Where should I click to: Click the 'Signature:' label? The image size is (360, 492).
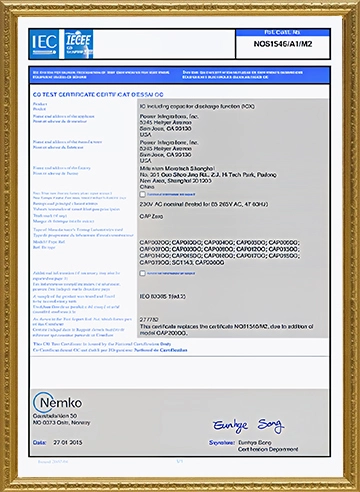coord(222,443)
